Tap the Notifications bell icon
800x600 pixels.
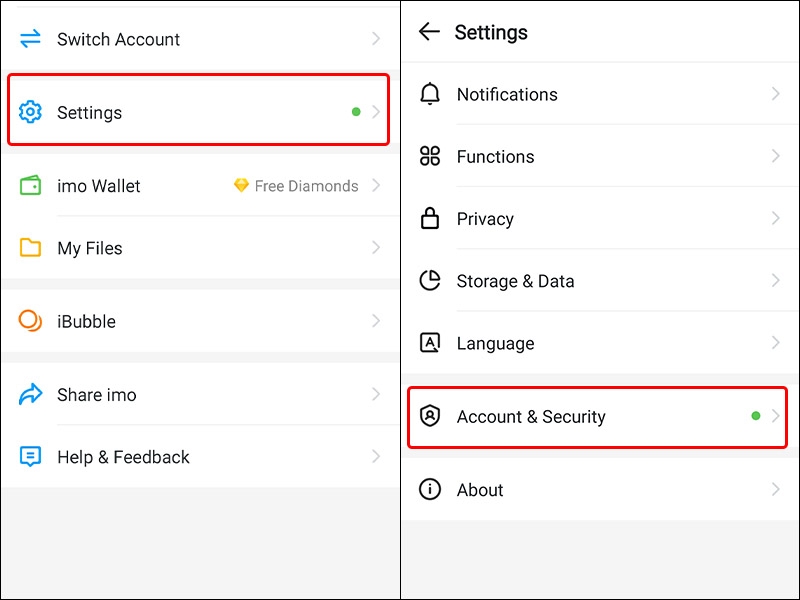point(430,94)
